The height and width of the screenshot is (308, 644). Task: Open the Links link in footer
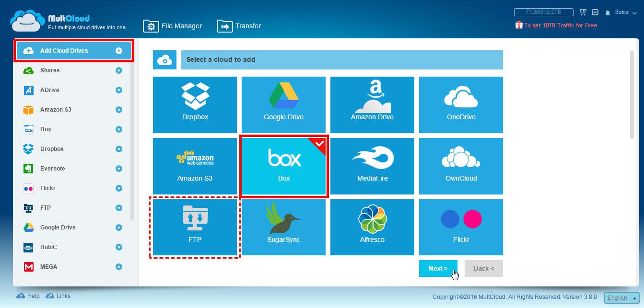click(x=58, y=296)
